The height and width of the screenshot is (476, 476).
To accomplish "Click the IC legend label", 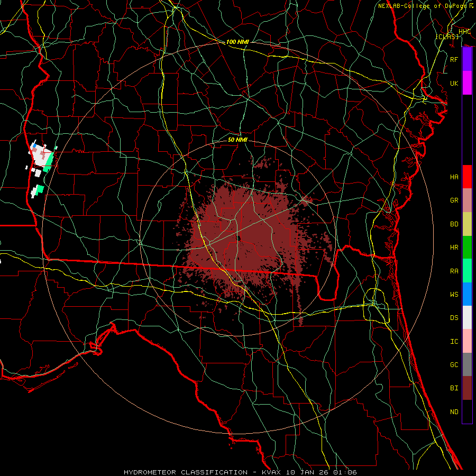I will pyautogui.click(x=454, y=342).
